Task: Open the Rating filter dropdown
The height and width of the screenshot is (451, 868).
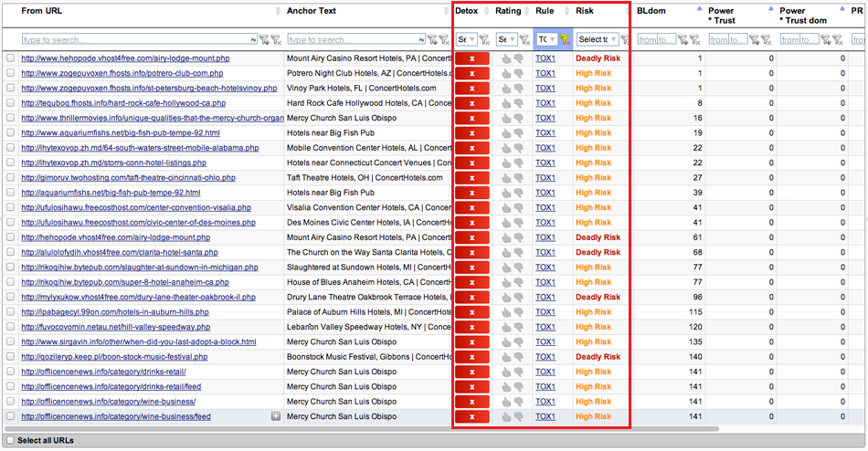Action: point(506,39)
